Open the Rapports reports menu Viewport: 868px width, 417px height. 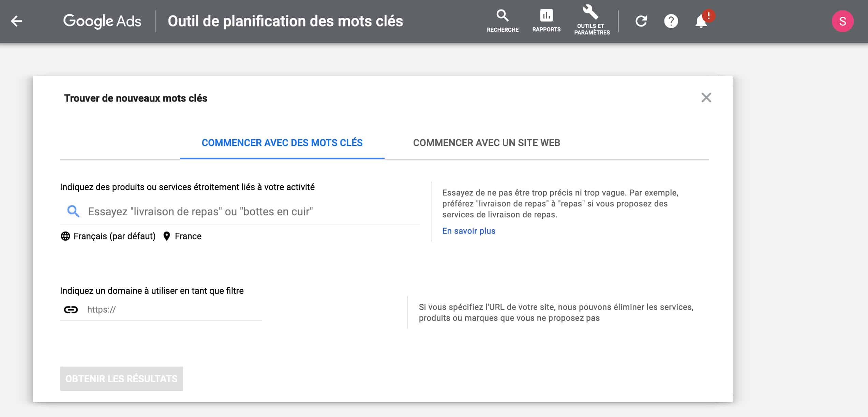click(546, 21)
